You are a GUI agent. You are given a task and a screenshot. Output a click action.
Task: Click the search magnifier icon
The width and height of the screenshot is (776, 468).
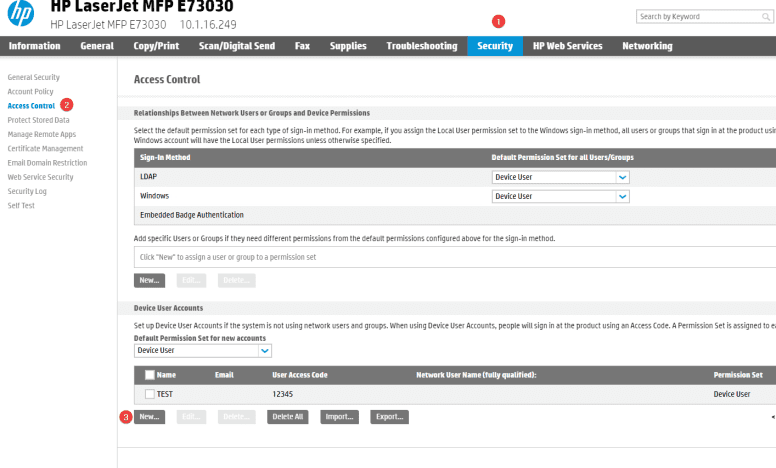pos(765,17)
